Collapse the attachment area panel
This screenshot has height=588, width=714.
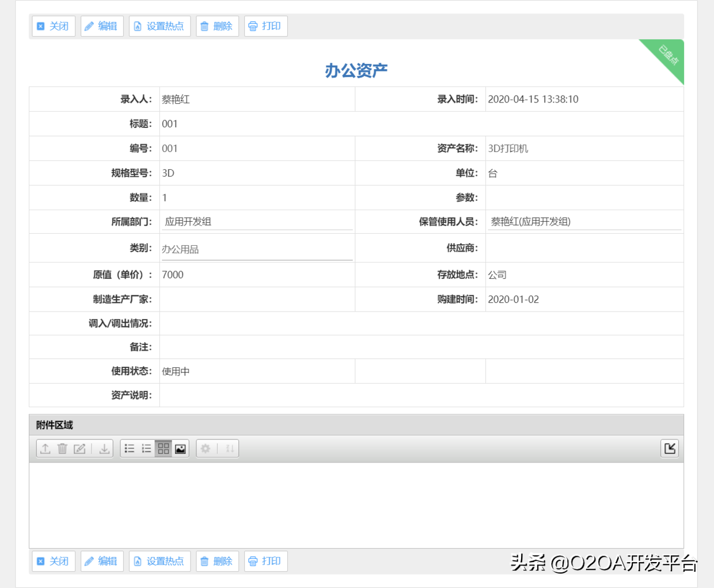click(x=669, y=448)
